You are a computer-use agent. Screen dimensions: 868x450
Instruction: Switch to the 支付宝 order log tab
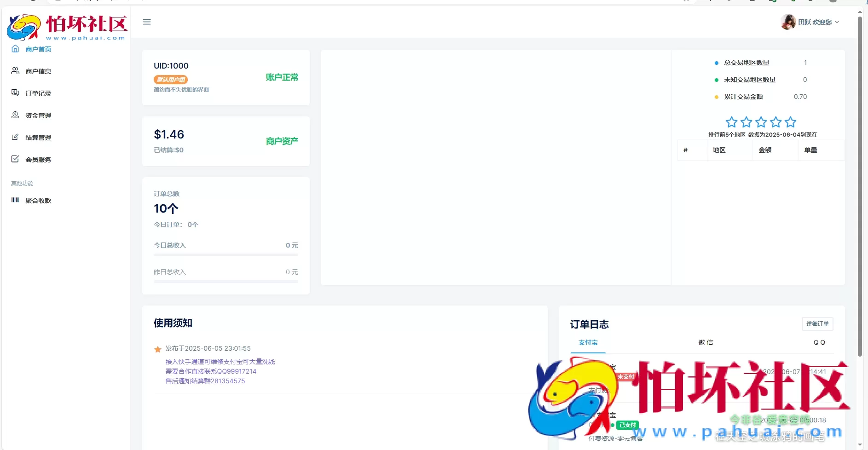click(588, 343)
